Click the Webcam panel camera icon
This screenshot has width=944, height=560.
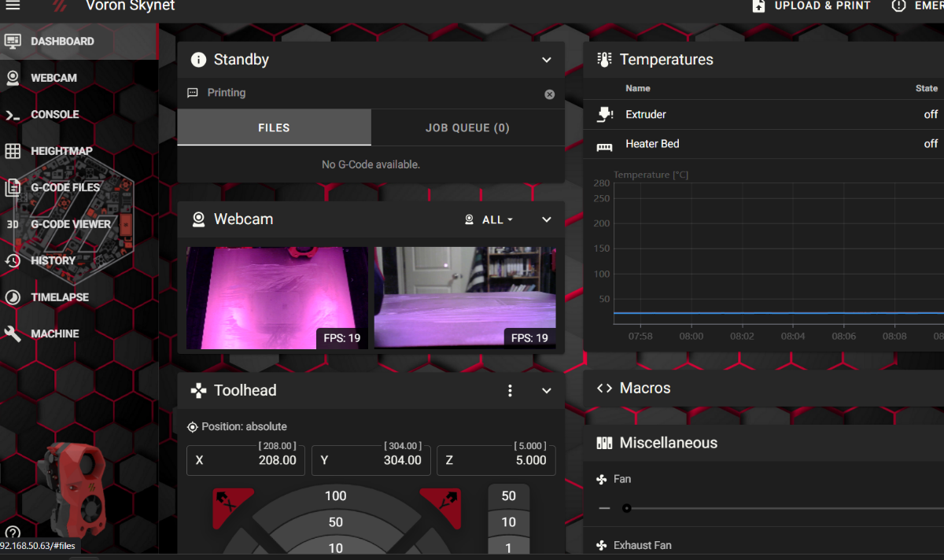coord(199,219)
